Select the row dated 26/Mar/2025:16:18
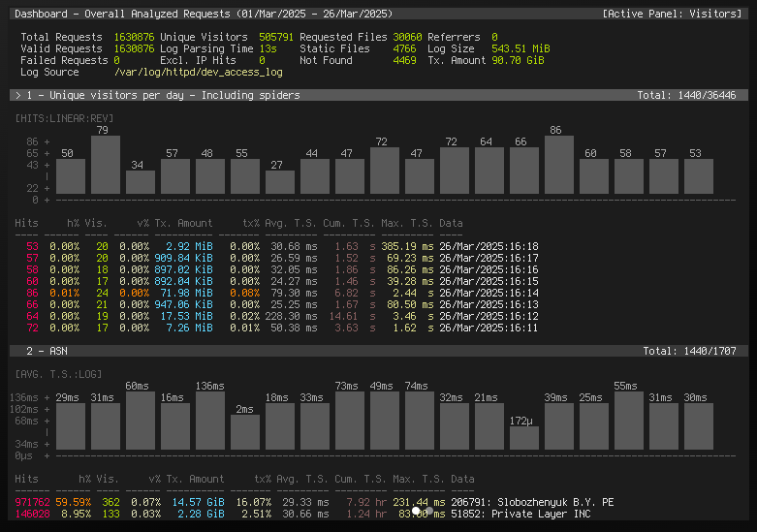757x532 pixels. pos(276,246)
